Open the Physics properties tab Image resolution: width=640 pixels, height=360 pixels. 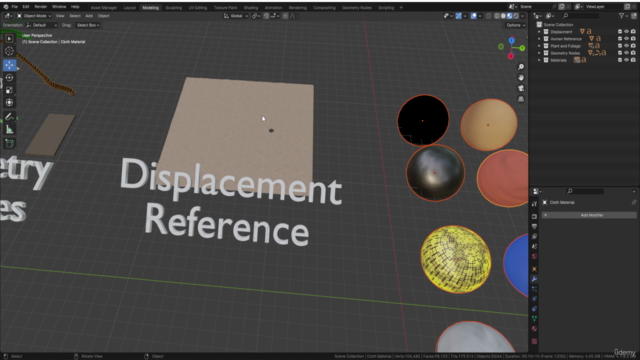pos(534,299)
